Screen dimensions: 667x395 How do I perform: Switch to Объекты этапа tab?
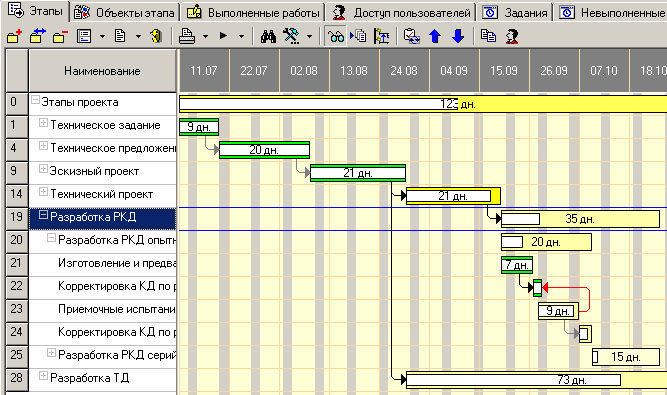(x=125, y=13)
